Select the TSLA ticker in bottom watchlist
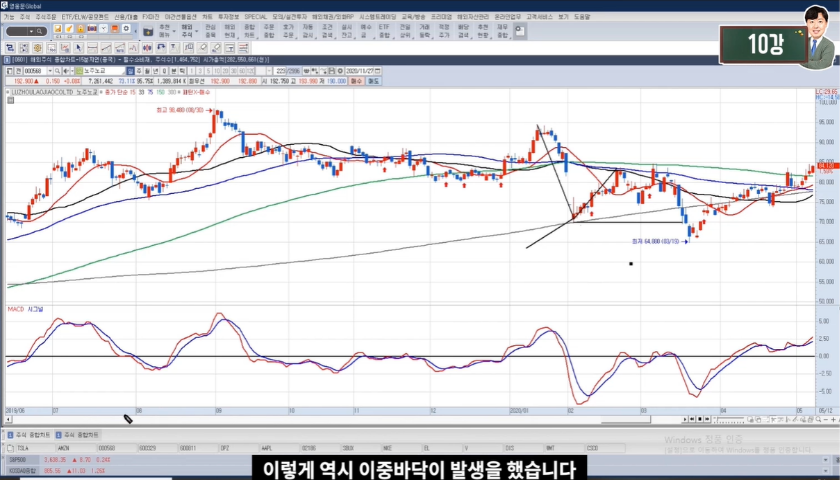Screen dimensions: 840x480 (20, 450)
